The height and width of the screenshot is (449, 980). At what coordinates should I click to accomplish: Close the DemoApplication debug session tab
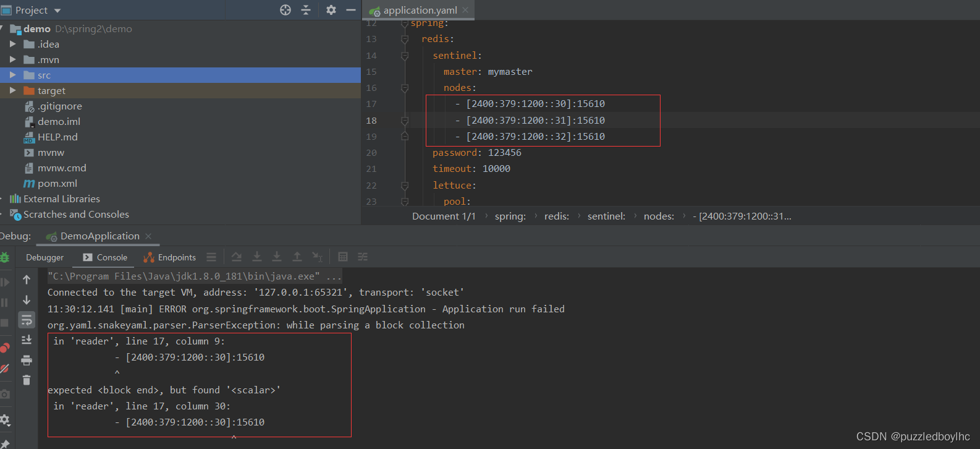click(x=148, y=236)
